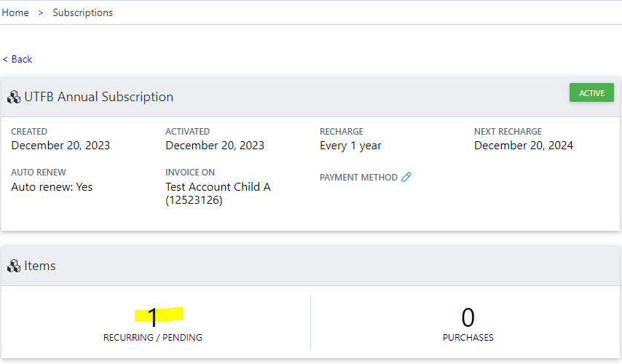Screen dimensions: 622x364
Task: Click the Purchases label
Action: tap(468, 338)
